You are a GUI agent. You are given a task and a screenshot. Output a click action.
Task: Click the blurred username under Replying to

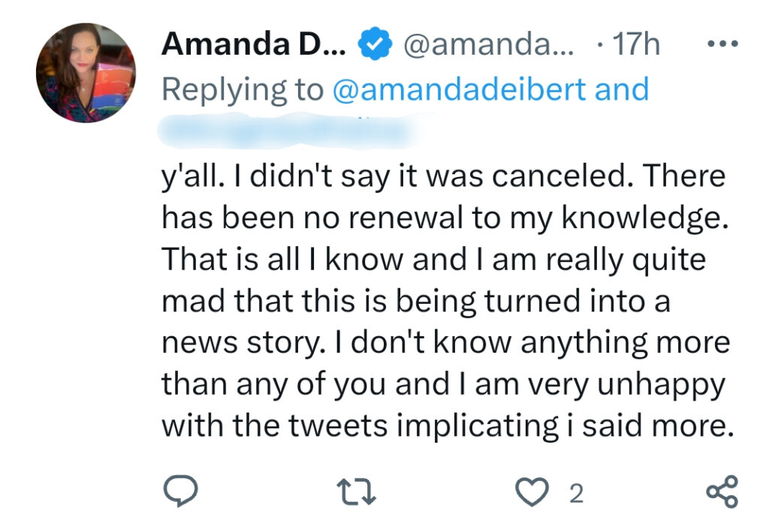pyautogui.click(x=289, y=130)
